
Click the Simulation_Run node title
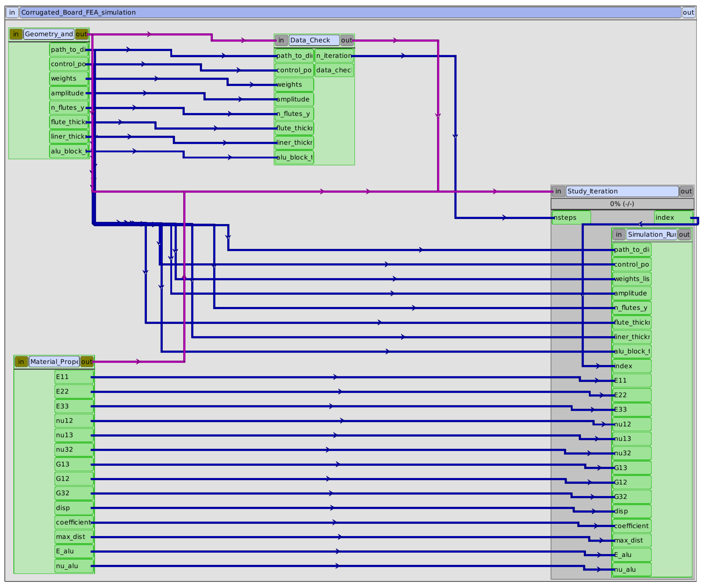(651, 234)
